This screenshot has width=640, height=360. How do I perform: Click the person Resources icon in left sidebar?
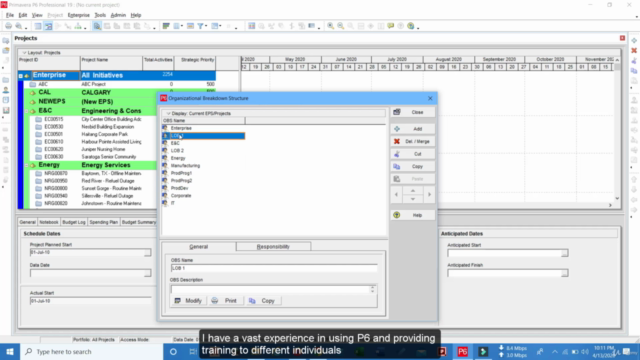pyautogui.click(x=6, y=90)
